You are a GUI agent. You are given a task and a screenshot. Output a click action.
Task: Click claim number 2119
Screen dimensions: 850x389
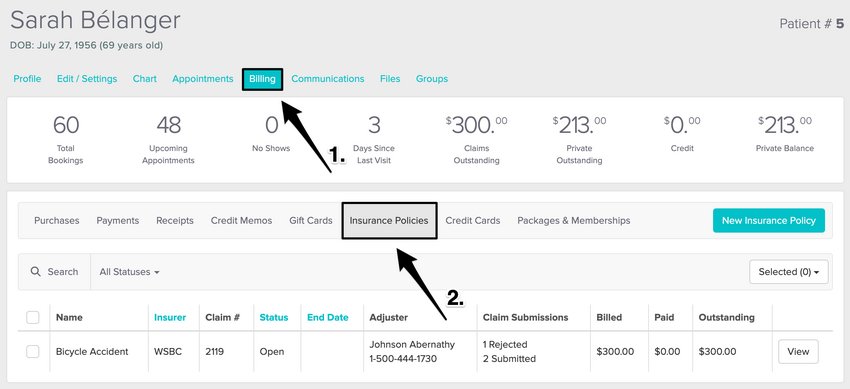coord(215,352)
